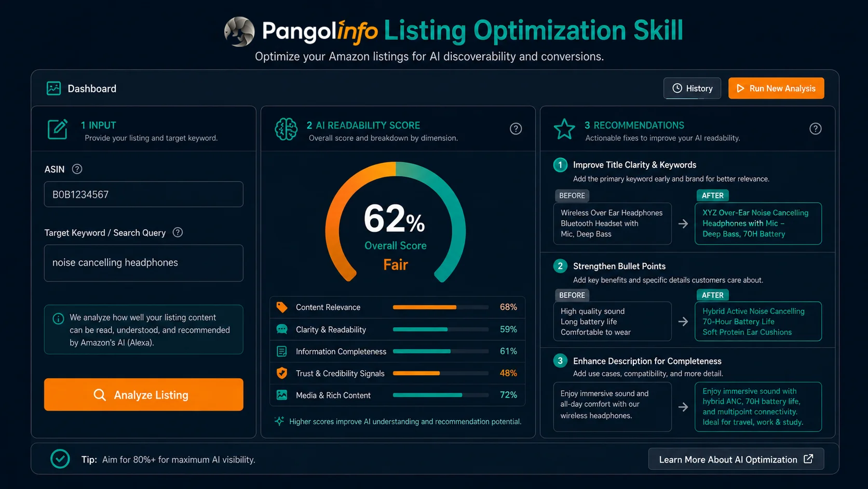Viewport: 868px width, 489px height.
Task: Click the AFTER box XYZ Over-Ear Noise Cancelling
Action: (x=758, y=223)
